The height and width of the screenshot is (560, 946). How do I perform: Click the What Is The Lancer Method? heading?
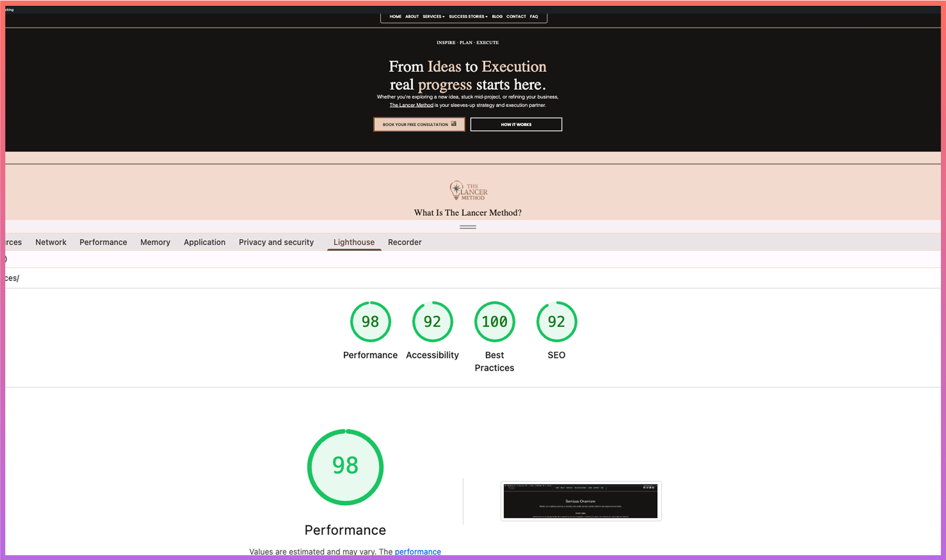coord(468,213)
